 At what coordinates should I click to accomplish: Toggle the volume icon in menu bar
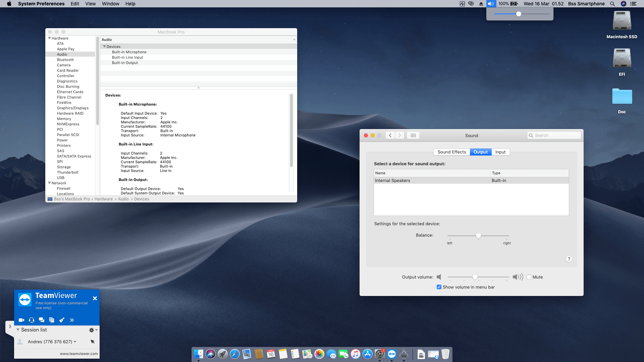pyautogui.click(x=490, y=4)
